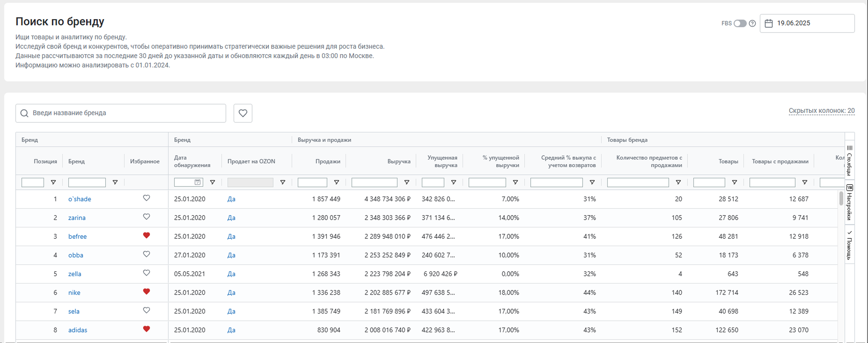Open the filter icon for Бренд column
The height and width of the screenshot is (343, 868).
click(115, 182)
